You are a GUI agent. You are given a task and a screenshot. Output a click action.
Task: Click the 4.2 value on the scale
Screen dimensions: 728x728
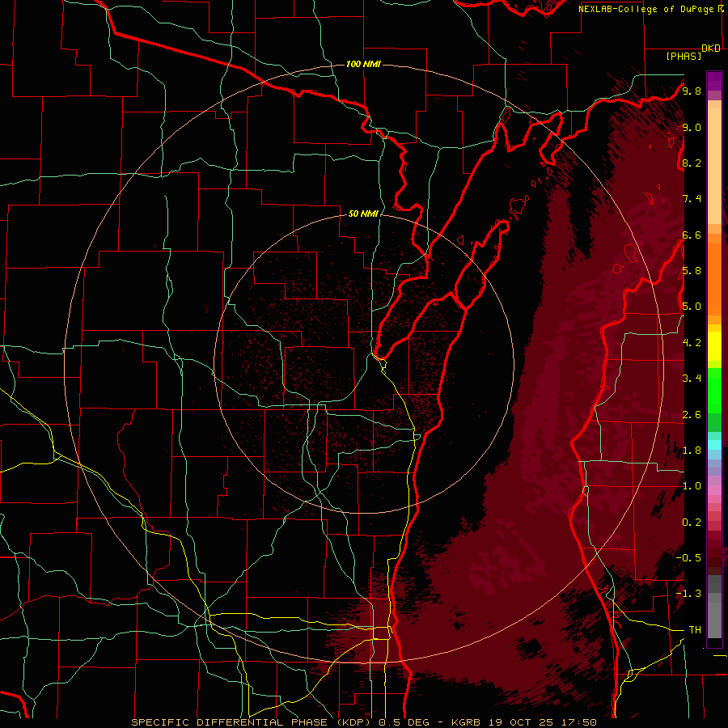(x=692, y=343)
